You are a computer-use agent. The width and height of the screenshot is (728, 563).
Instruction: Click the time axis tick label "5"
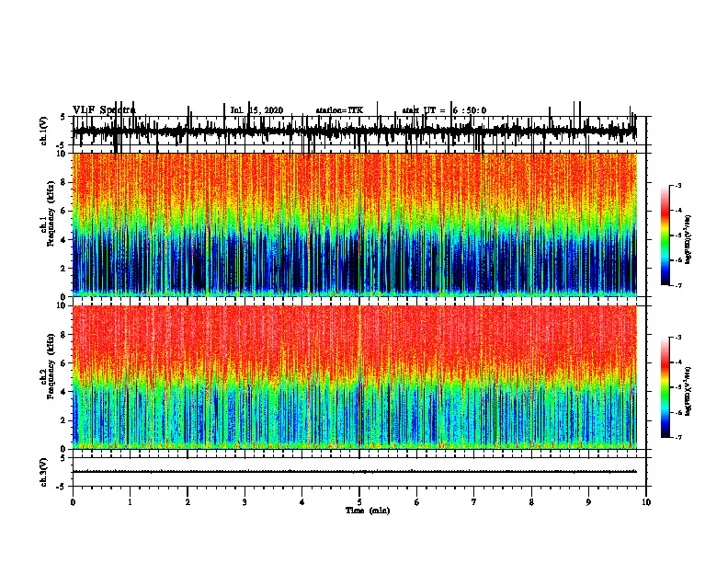[359, 502]
